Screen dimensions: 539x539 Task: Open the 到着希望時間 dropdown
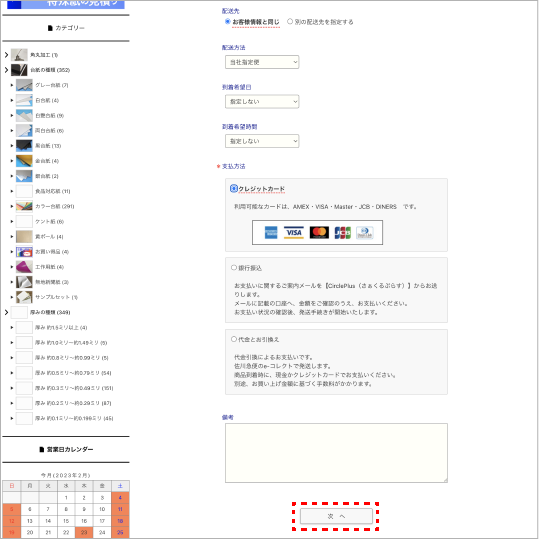[262, 141]
